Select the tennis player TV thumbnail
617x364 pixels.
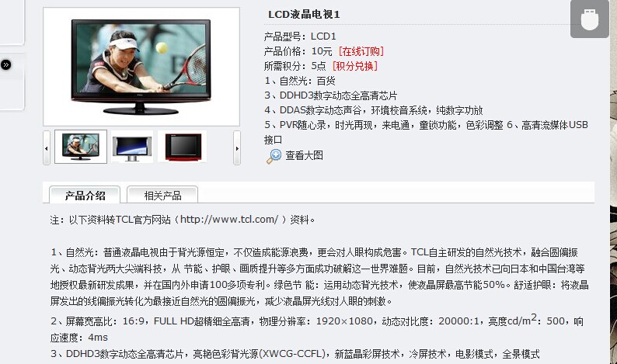click(x=81, y=147)
